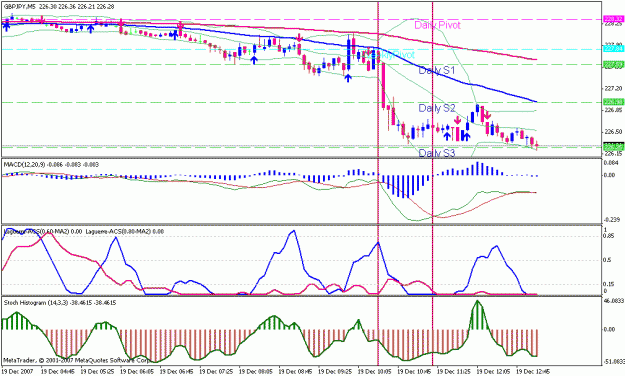Click the 19 Dec 09:25 time label
Screen dimensions: 625x376
pyautogui.click(x=334, y=371)
